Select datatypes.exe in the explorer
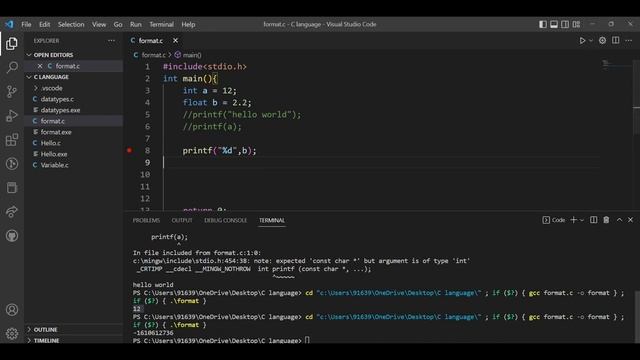The height and width of the screenshot is (360, 640). click(60, 110)
